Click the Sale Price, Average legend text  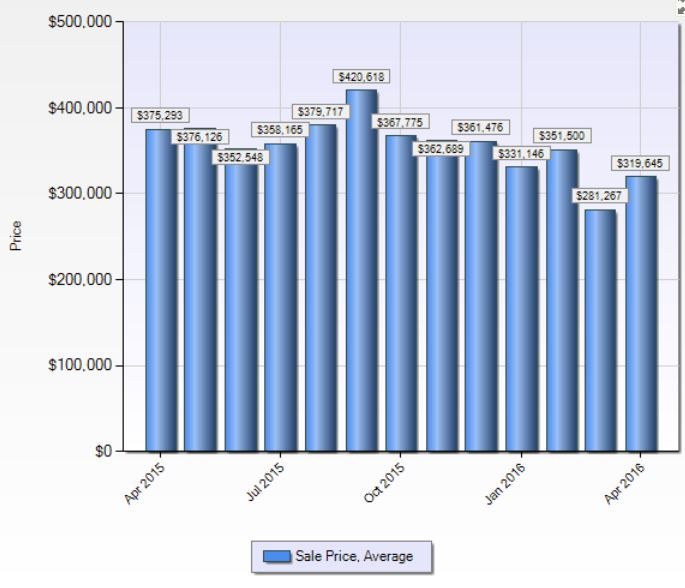click(354, 556)
